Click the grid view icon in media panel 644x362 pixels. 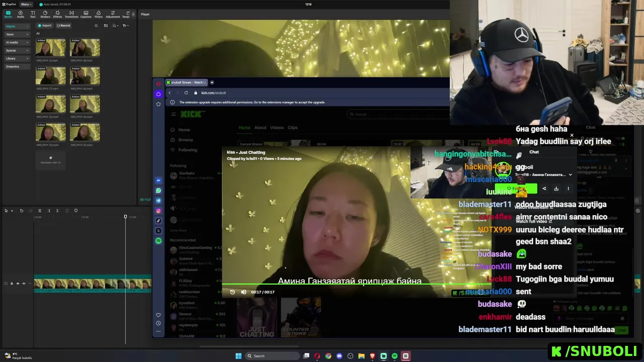click(106, 26)
